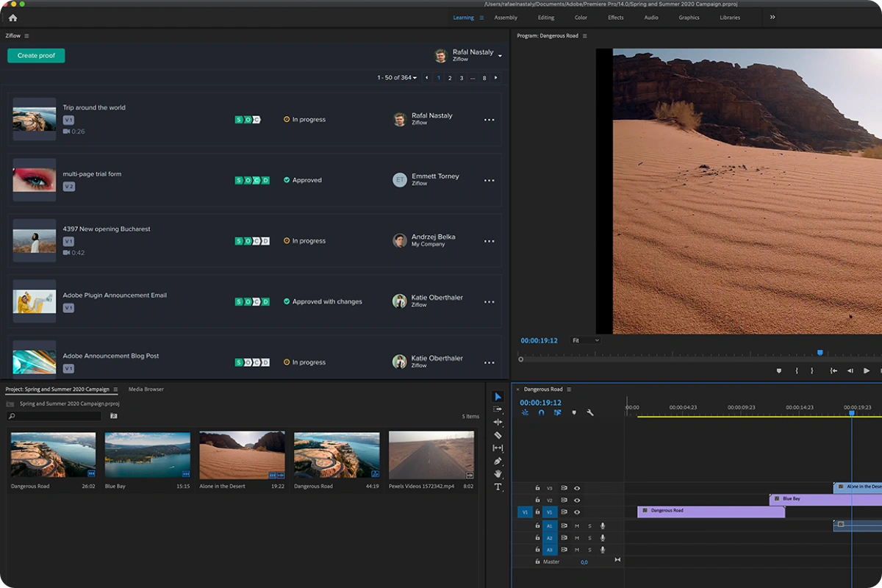Open timeline display settings wrench

(589, 413)
